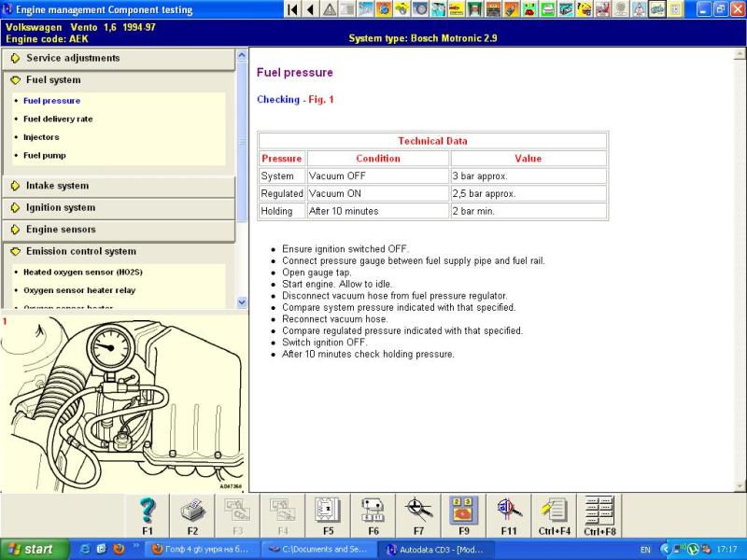Jump to first page with skip-back arrow
This screenshot has width=747, height=560.
[x=293, y=9]
